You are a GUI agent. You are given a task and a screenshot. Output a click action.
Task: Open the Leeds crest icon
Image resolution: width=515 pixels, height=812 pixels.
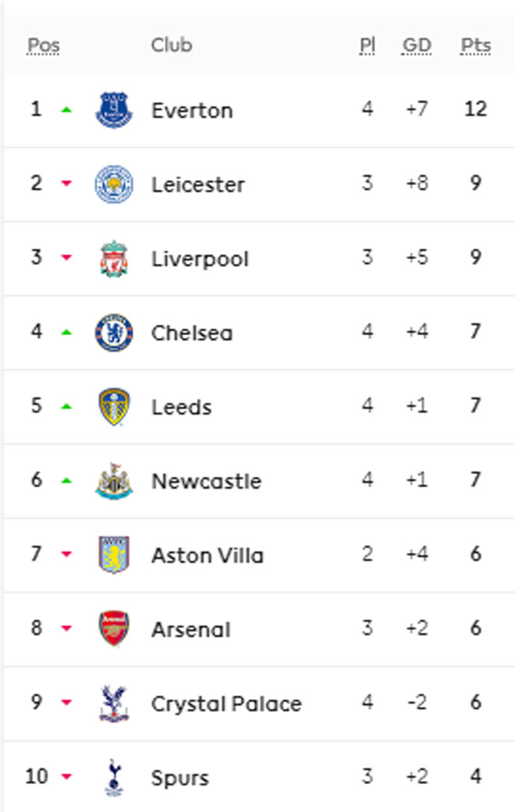click(x=115, y=407)
